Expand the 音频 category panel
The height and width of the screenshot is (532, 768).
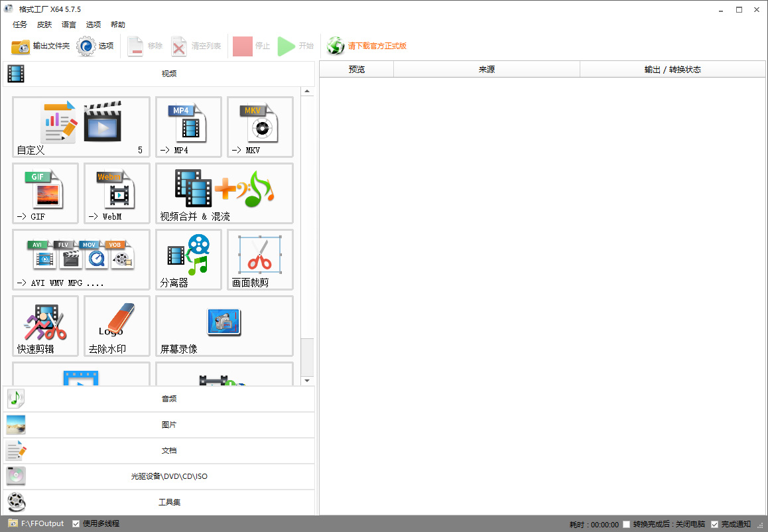click(x=159, y=399)
